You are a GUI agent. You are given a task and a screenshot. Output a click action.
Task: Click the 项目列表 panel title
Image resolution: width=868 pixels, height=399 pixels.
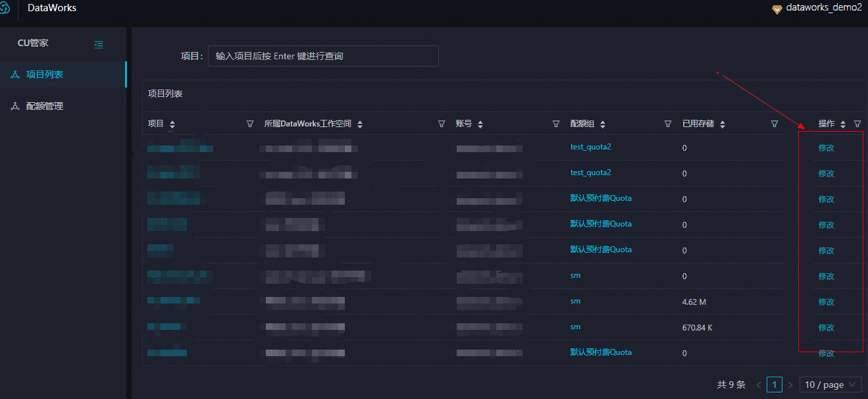[165, 93]
